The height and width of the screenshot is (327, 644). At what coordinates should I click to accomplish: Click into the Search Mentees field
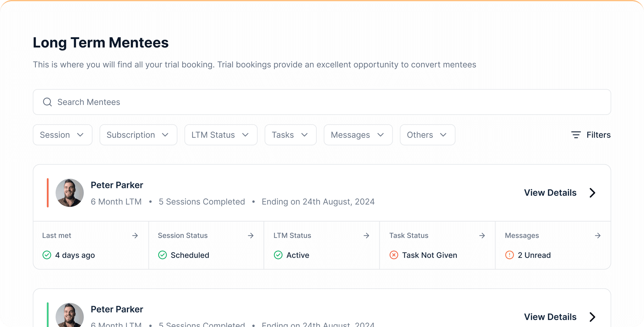pos(314,102)
